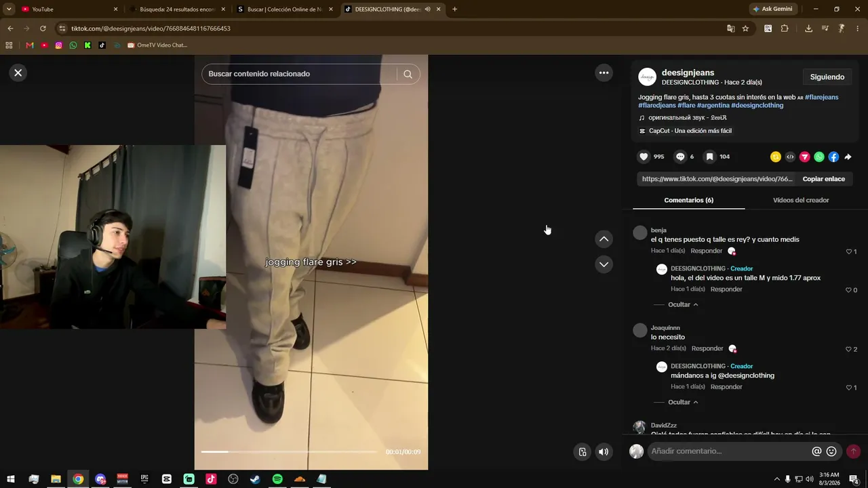Collapse replies under benja's comment
This screenshot has width=868, height=488.
[683, 305]
